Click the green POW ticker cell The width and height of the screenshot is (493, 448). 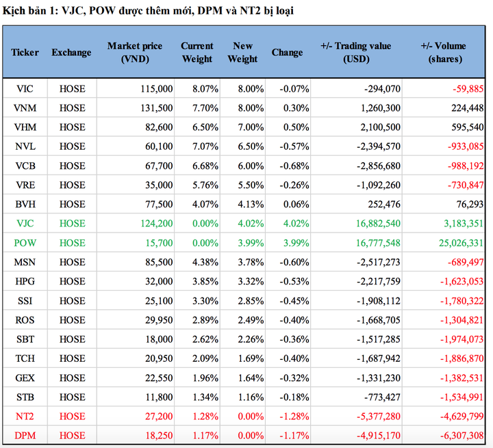25,243
